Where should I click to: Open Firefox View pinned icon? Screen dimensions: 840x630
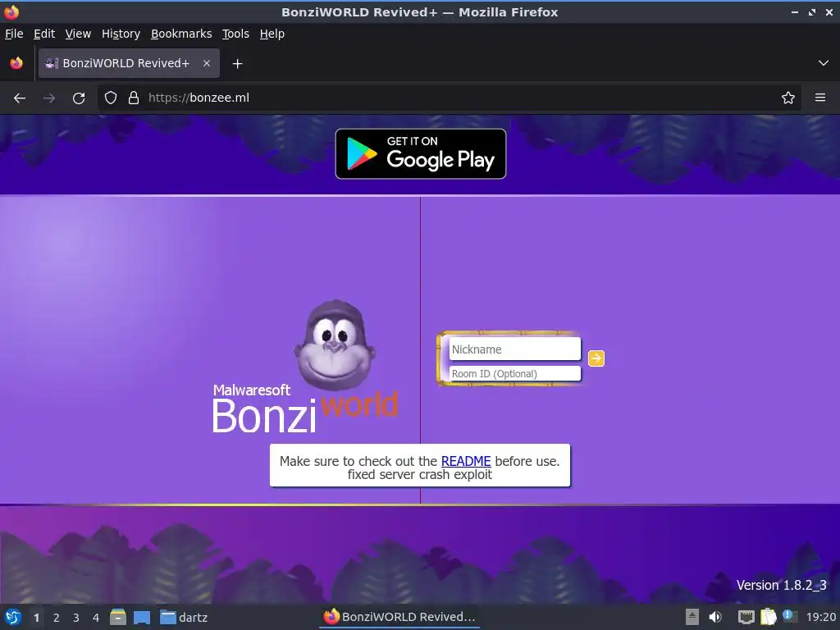[x=16, y=63]
